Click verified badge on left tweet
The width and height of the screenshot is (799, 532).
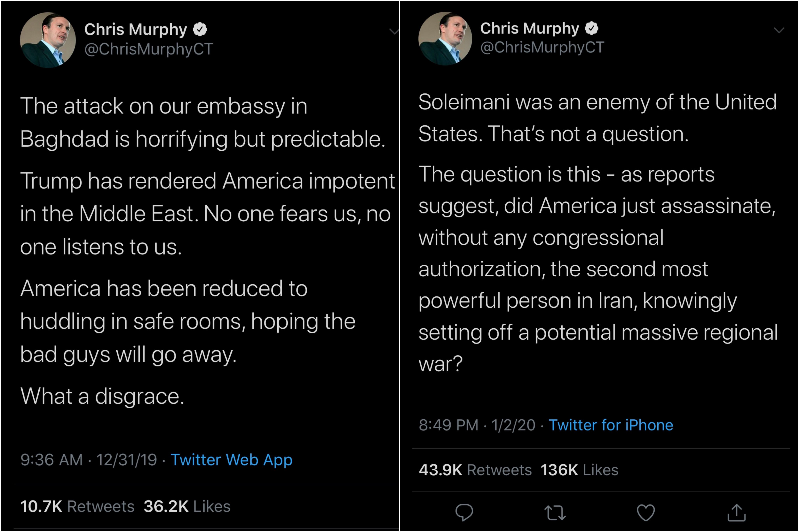[200, 29]
